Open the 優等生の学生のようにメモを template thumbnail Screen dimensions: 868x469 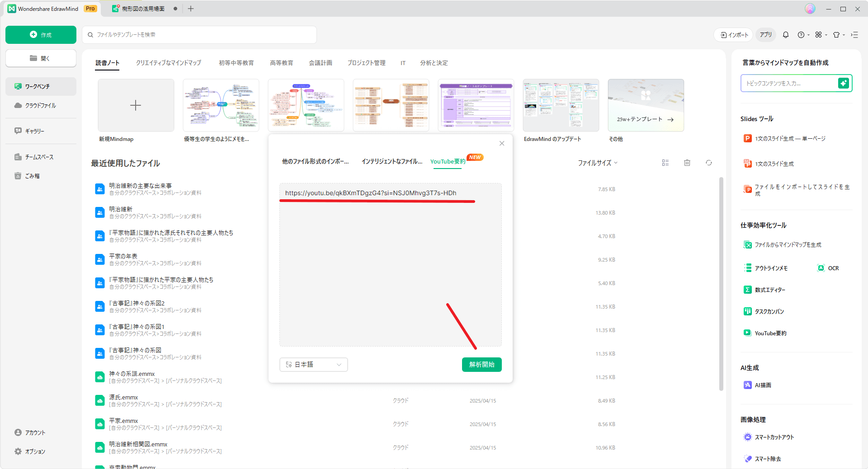221,105
